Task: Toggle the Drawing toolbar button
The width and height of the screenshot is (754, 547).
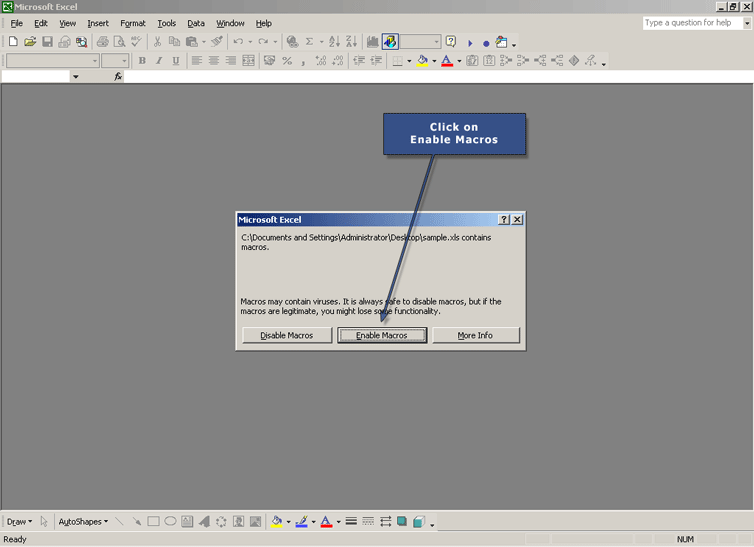Action: pos(390,42)
